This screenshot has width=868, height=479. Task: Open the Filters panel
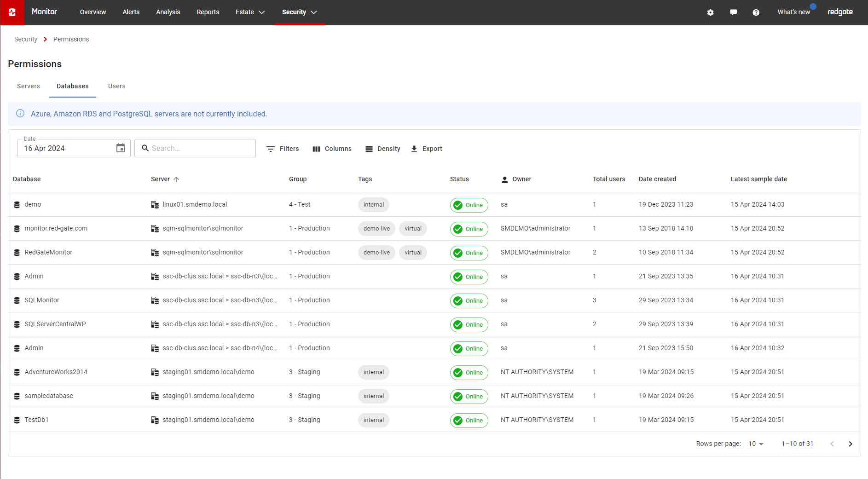pos(283,149)
